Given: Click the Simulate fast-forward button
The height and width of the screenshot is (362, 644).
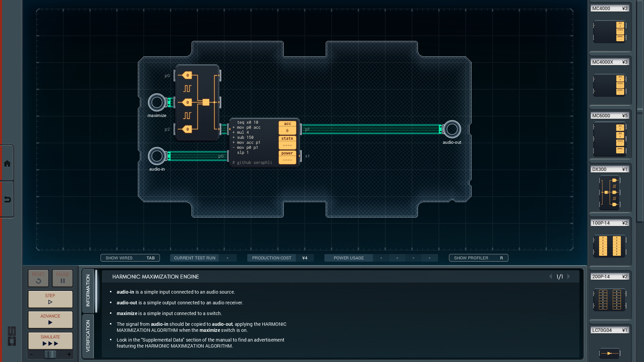Looking at the screenshot, I should tap(50, 341).
